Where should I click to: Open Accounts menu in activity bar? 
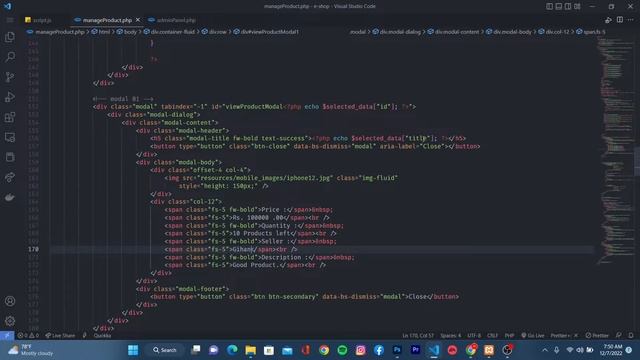coord(10,301)
